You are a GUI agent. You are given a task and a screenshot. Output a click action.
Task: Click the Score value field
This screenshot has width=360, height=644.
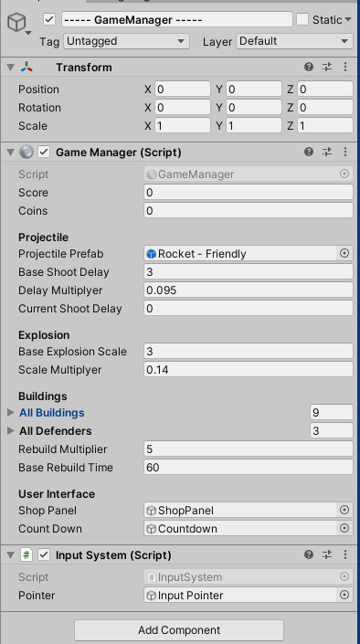coord(249,193)
